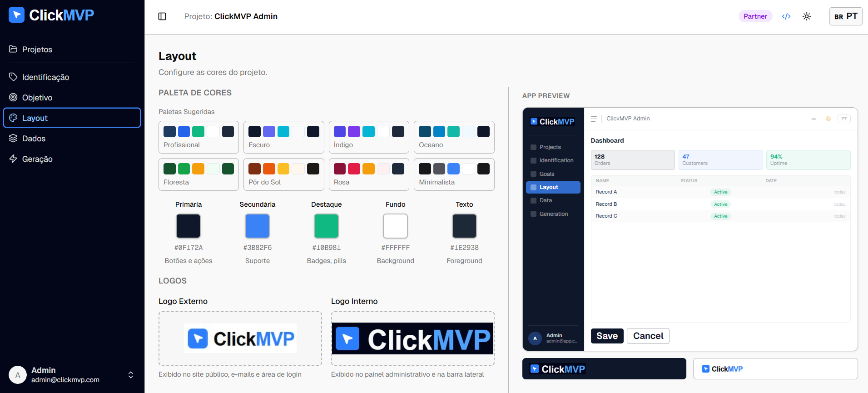Open Geração menu item

click(72, 159)
